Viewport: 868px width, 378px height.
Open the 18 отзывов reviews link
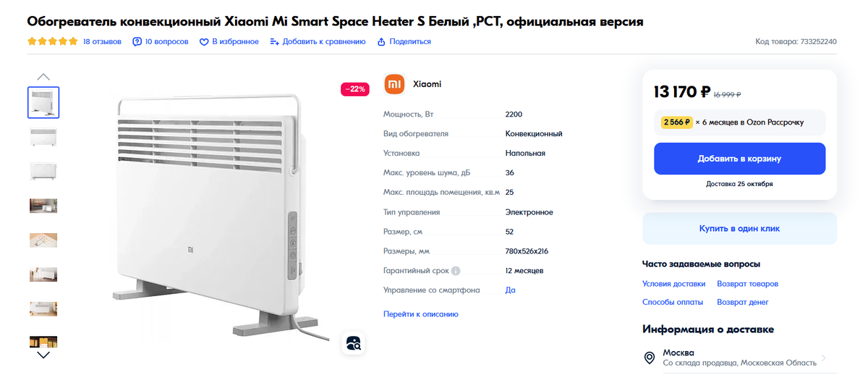[x=102, y=42]
